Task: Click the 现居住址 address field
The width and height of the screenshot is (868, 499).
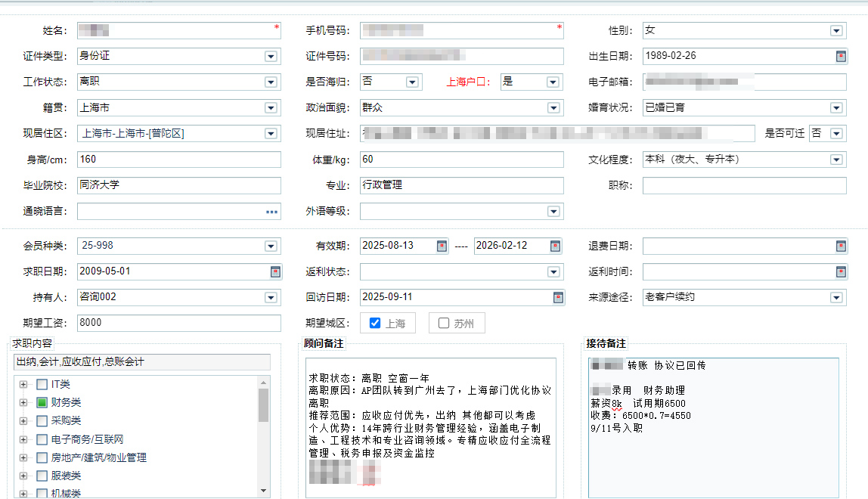Action: click(557, 134)
